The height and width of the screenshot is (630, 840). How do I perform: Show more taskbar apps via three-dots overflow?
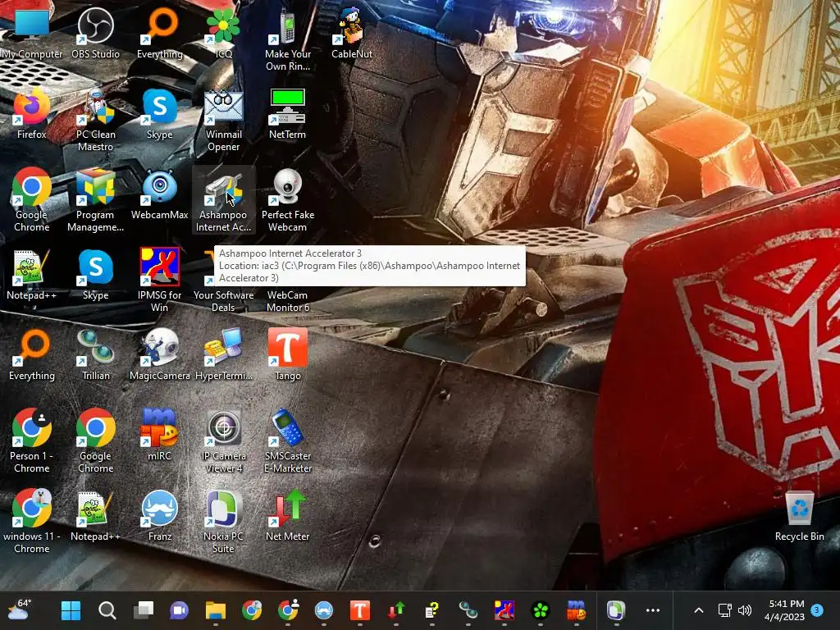coord(652,610)
